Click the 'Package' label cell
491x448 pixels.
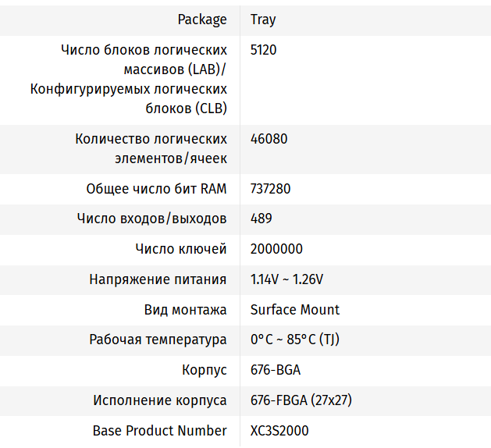(x=202, y=20)
